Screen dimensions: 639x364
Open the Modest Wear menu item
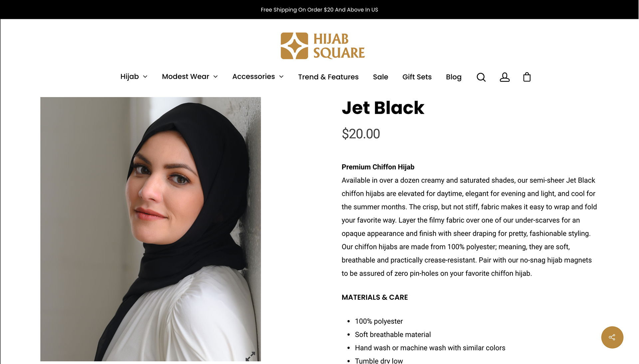pyautogui.click(x=185, y=76)
